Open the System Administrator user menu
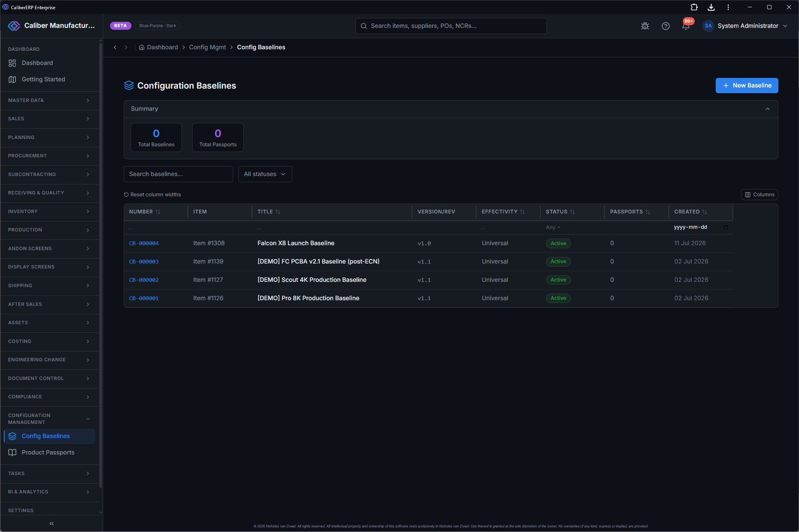 tap(746, 26)
